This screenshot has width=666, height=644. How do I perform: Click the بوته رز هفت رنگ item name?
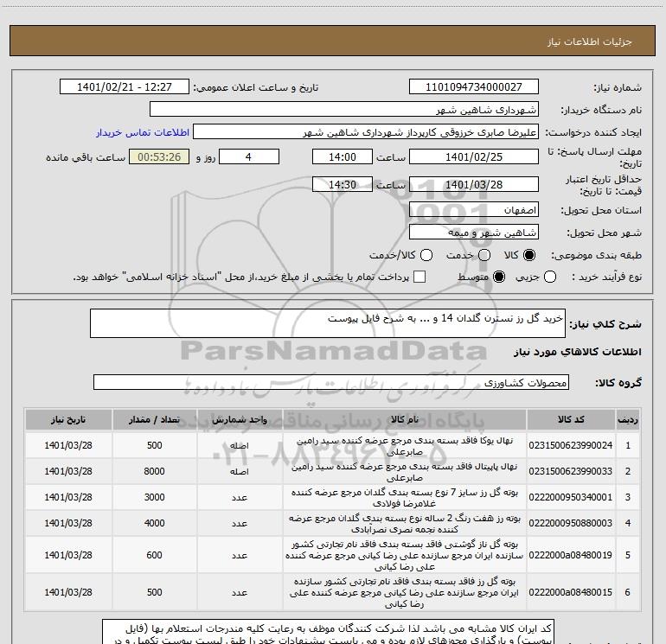click(x=405, y=524)
